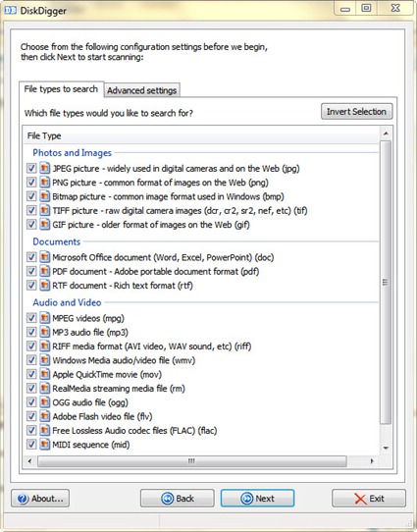This screenshot has height=532, width=417.
Task: Switch to the Advanced settings tab
Action: (141, 90)
